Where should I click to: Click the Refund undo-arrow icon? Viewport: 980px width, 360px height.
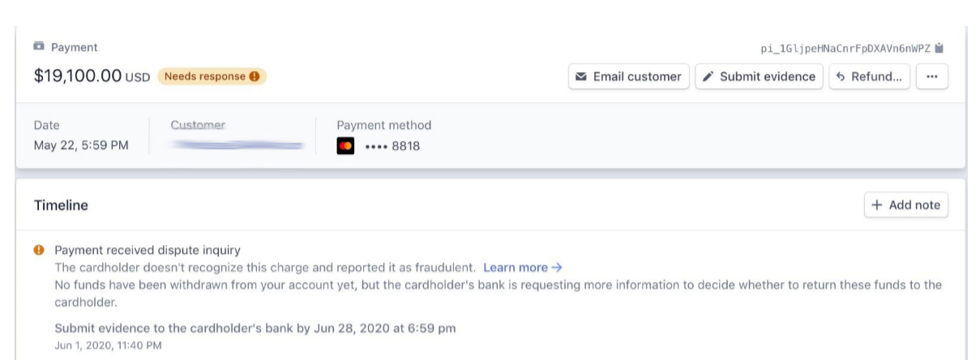pyautogui.click(x=841, y=77)
